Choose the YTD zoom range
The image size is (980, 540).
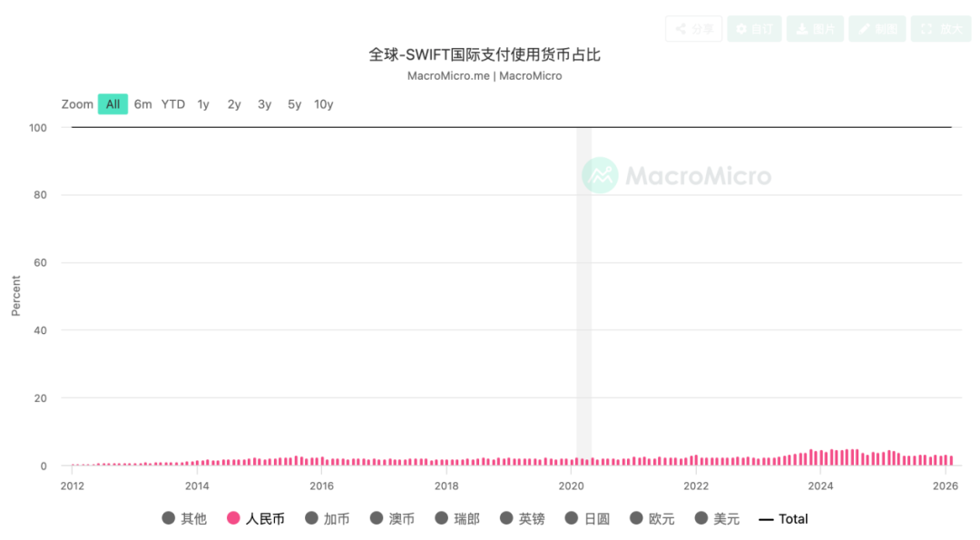(x=173, y=104)
